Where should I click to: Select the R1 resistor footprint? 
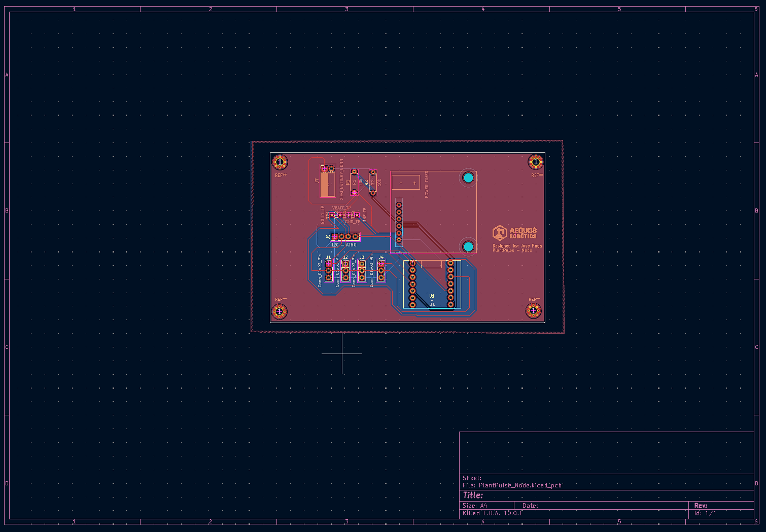coord(354,182)
